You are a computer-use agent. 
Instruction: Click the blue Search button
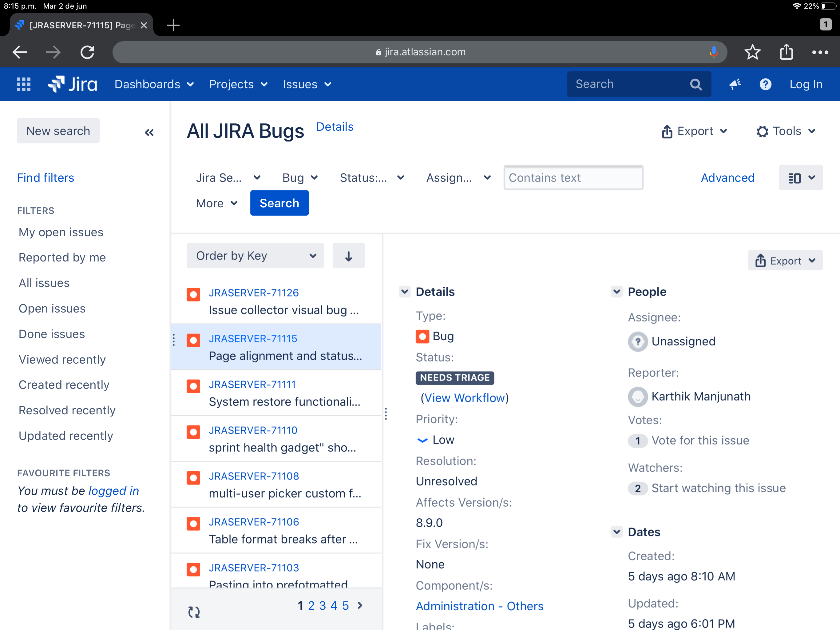279,203
